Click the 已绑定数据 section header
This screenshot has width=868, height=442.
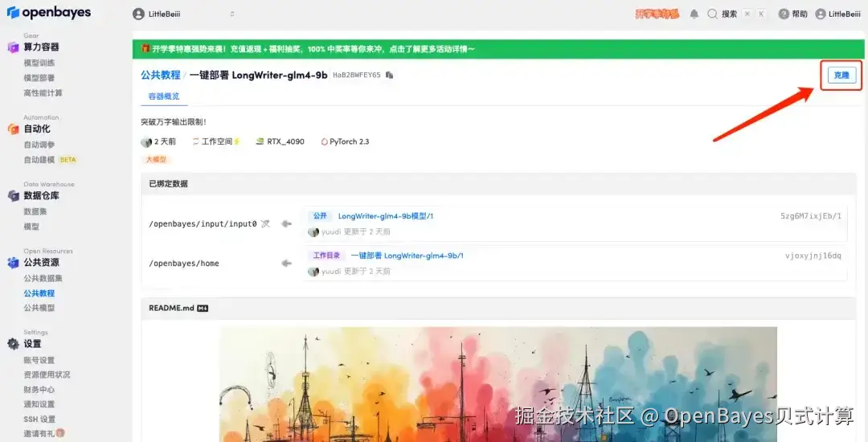(498, 184)
